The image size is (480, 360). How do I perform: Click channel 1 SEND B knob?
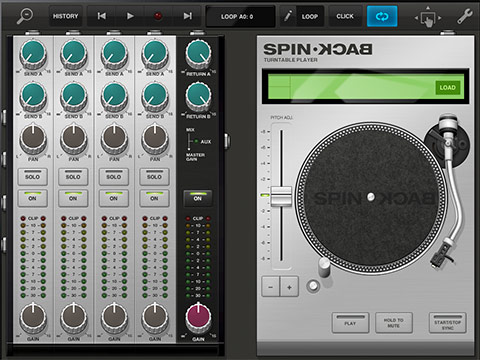(x=33, y=97)
